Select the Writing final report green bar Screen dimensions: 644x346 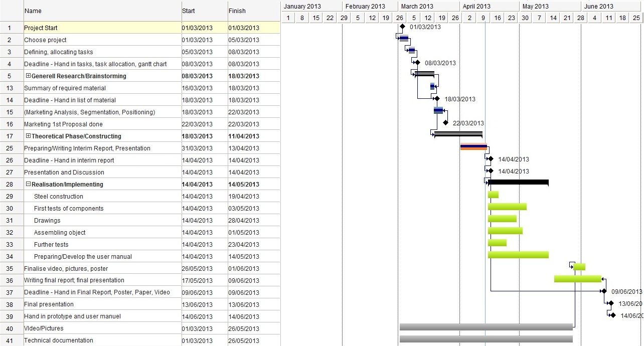[577, 279]
